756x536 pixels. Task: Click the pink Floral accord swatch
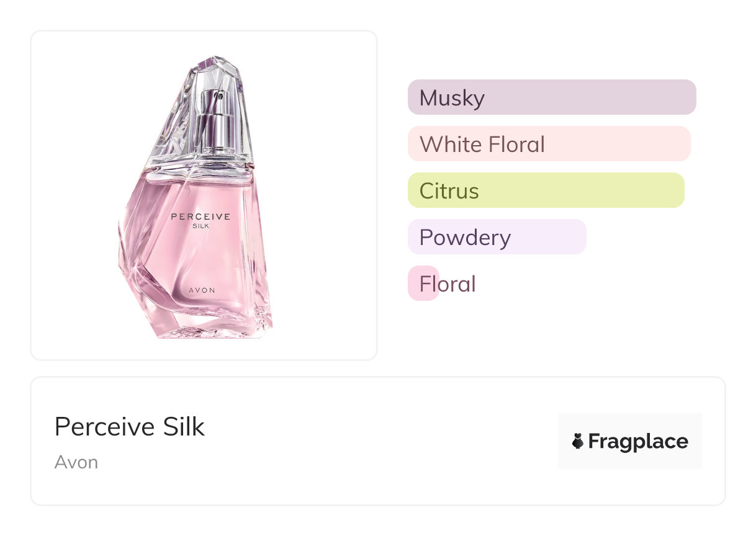[x=423, y=284]
